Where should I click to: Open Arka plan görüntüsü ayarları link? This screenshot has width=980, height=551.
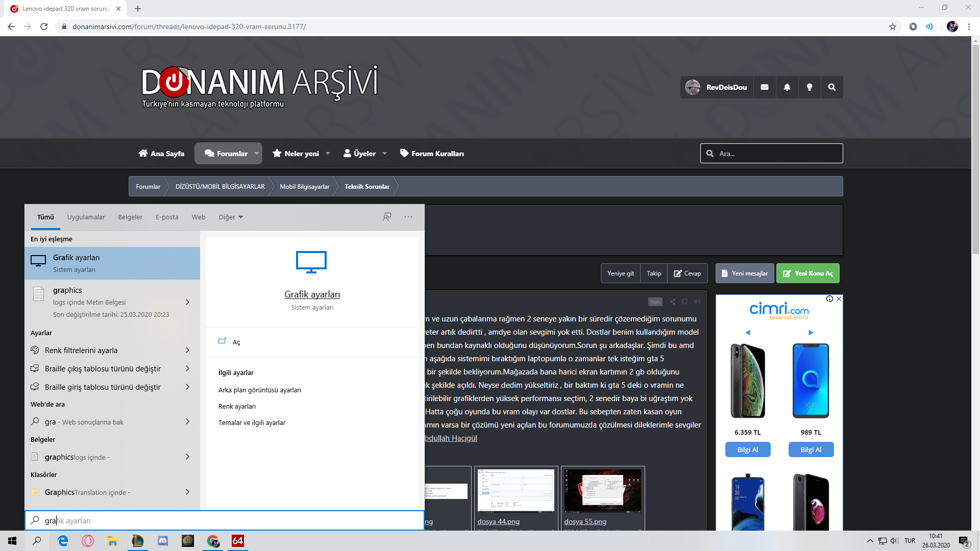259,390
